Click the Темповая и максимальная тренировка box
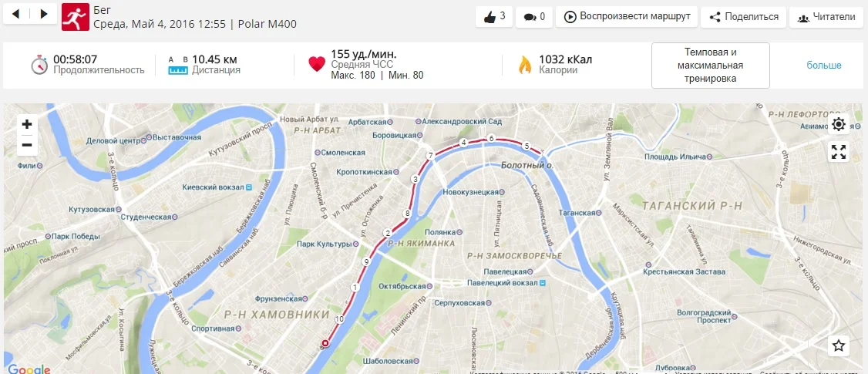 tap(710, 66)
